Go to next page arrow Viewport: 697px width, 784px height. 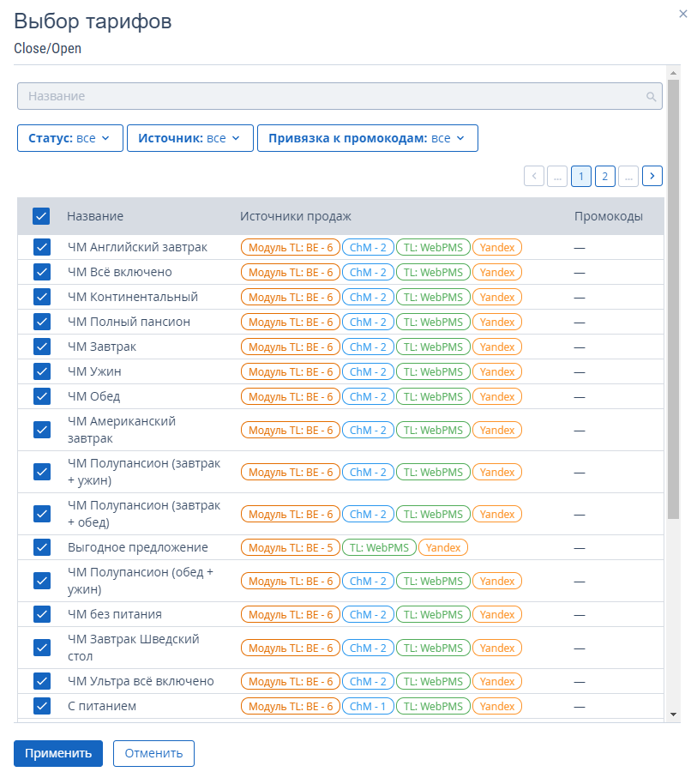(x=652, y=176)
